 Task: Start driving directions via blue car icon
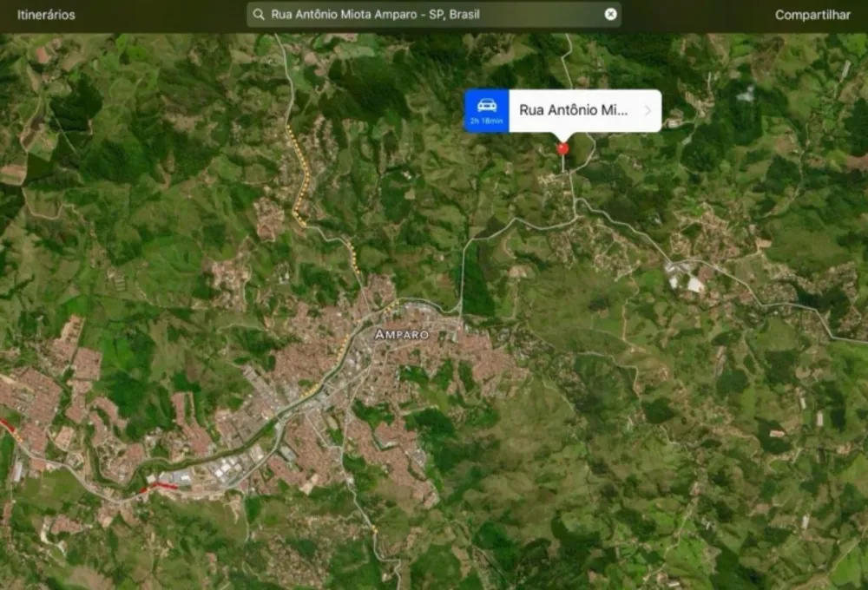point(487,111)
